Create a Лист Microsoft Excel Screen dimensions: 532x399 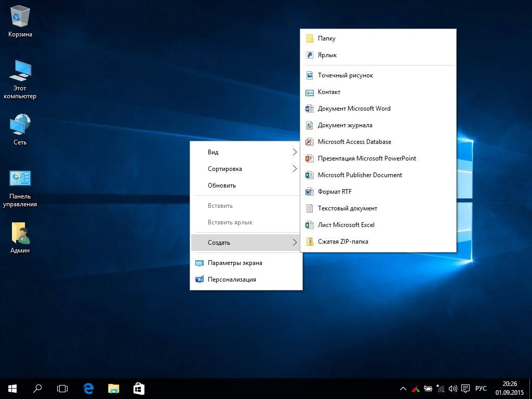[x=378, y=225]
